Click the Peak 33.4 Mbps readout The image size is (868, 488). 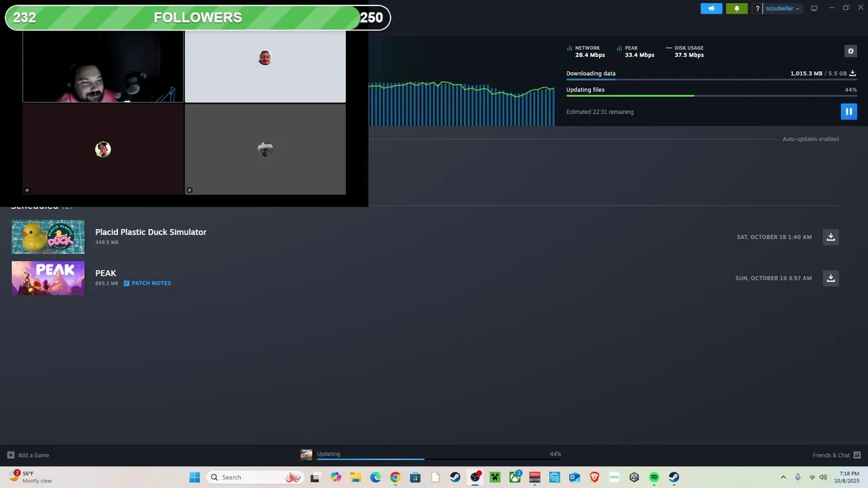click(x=635, y=52)
